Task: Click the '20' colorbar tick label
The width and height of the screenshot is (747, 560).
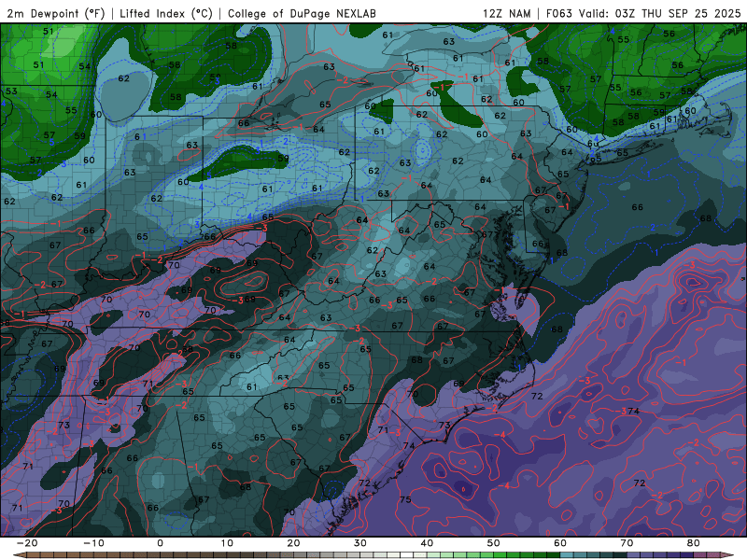Action: click(293, 543)
